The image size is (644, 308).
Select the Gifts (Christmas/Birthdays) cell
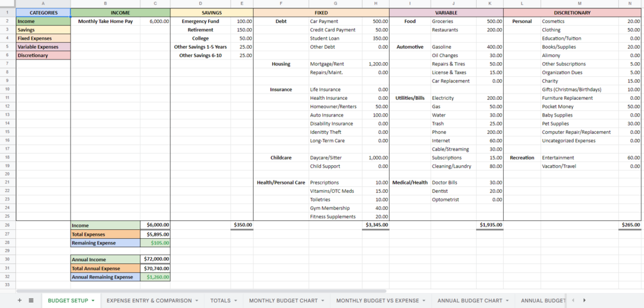coord(580,90)
